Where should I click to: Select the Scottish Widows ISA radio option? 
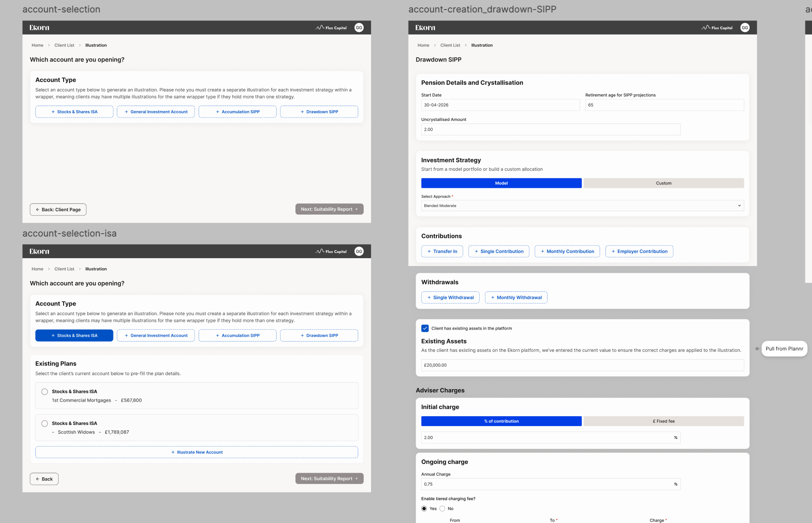(x=44, y=423)
